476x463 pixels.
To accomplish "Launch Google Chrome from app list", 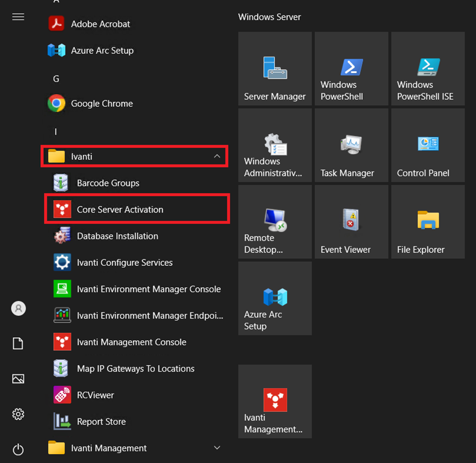I will [x=101, y=103].
